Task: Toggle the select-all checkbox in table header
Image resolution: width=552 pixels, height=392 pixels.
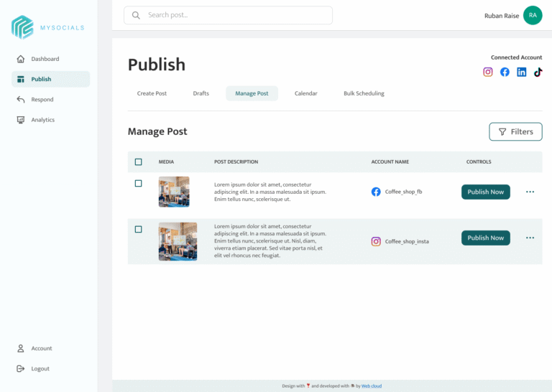Action: point(139,162)
